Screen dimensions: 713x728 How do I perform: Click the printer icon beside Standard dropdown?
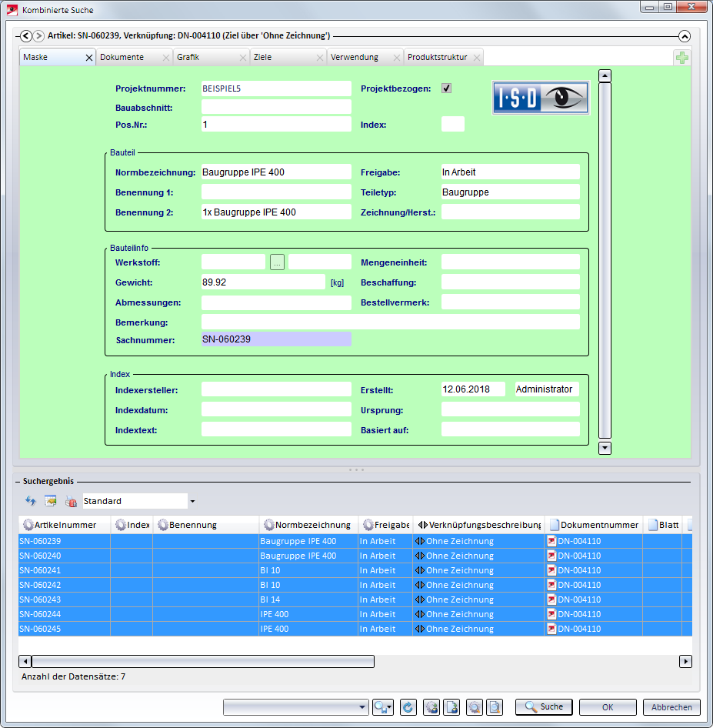click(71, 501)
